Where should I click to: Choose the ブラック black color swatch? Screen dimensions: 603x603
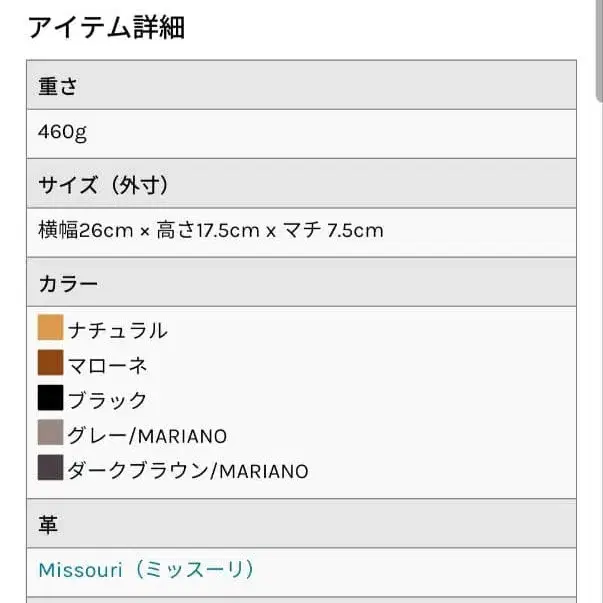(x=50, y=398)
